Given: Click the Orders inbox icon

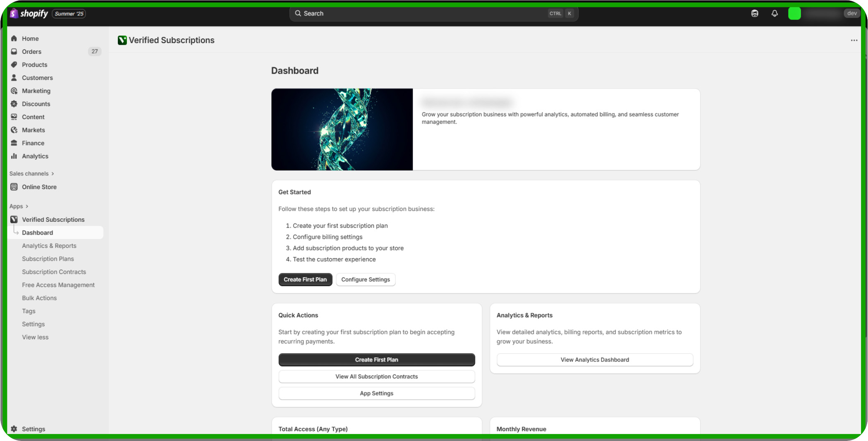Looking at the screenshot, I should tap(14, 51).
